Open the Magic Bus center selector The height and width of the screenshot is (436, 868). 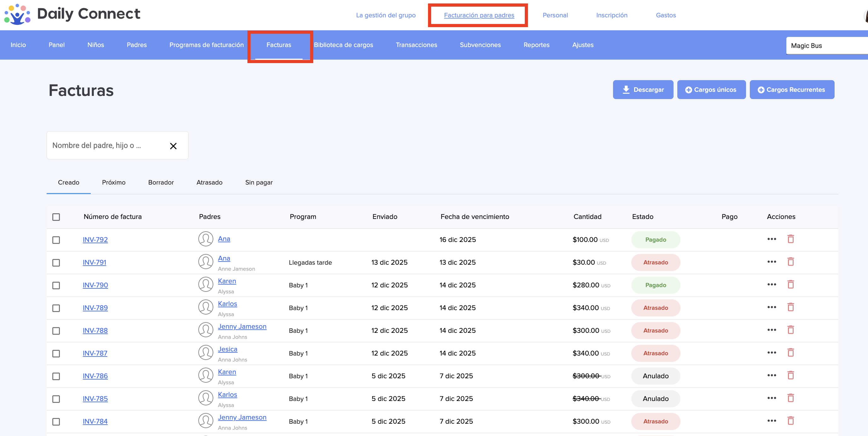click(825, 45)
